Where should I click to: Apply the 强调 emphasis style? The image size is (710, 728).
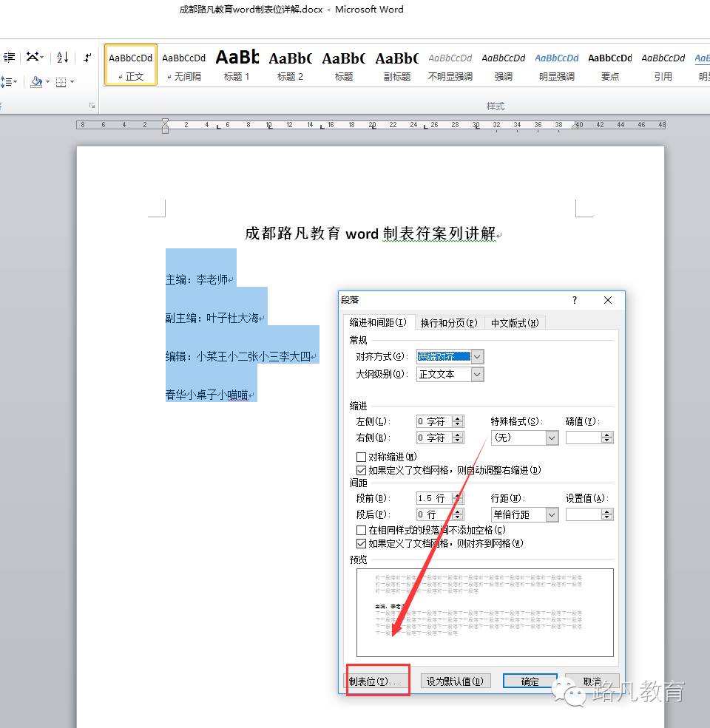[503, 65]
